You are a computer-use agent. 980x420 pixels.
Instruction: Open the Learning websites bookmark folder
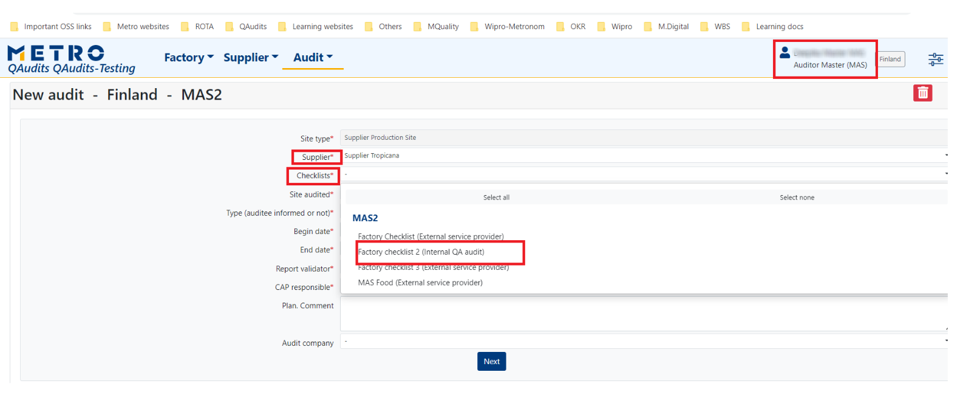coord(316,27)
